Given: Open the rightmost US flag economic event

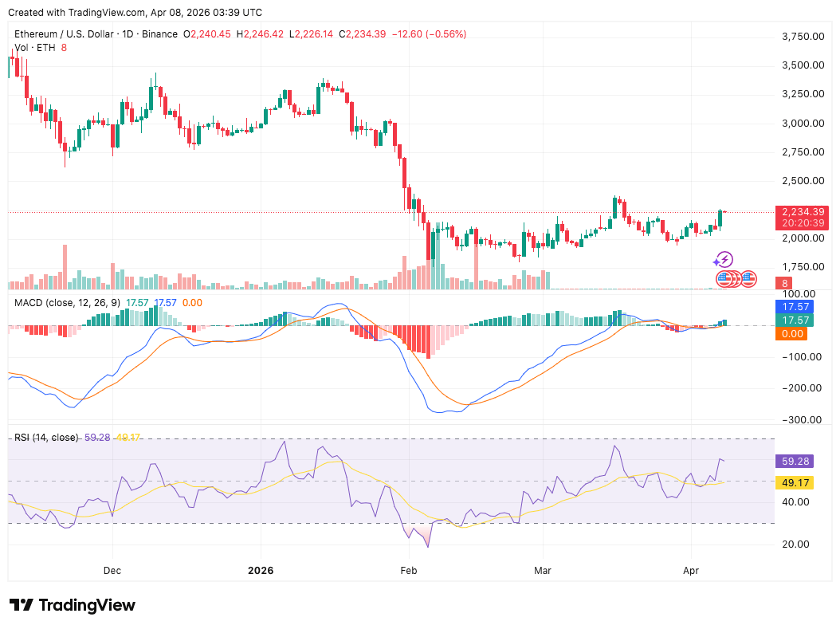Looking at the screenshot, I should coord(748,279).
